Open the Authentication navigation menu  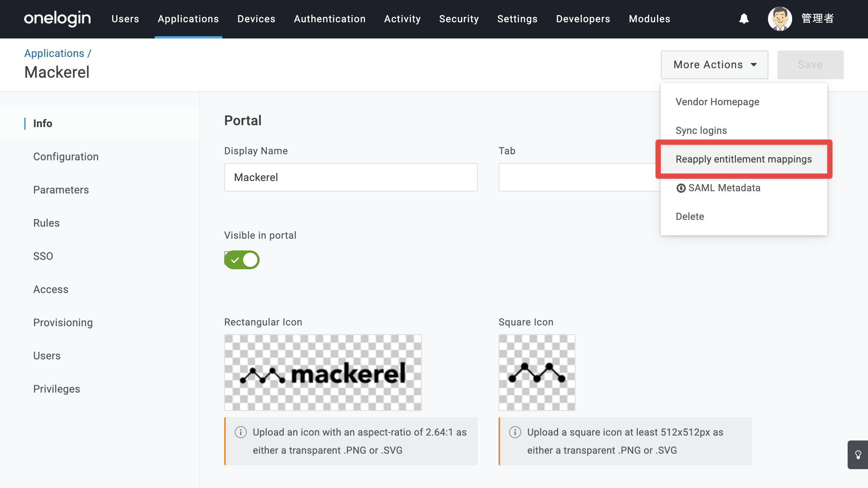click(330, 19)
